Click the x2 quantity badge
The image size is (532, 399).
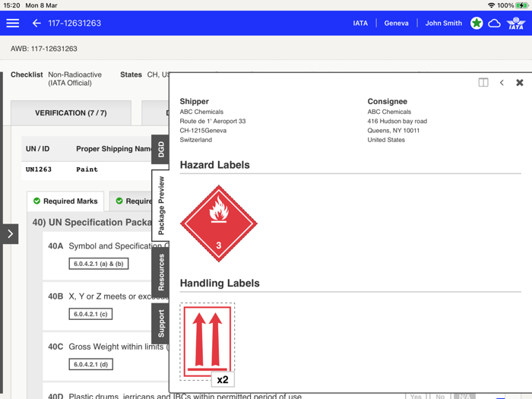point(223,379)
